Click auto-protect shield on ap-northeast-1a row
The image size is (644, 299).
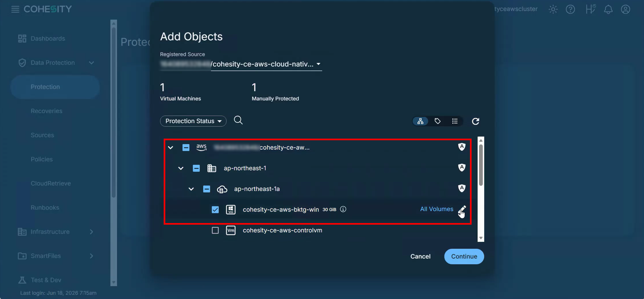pyautogui.click(x=462, y=188)
